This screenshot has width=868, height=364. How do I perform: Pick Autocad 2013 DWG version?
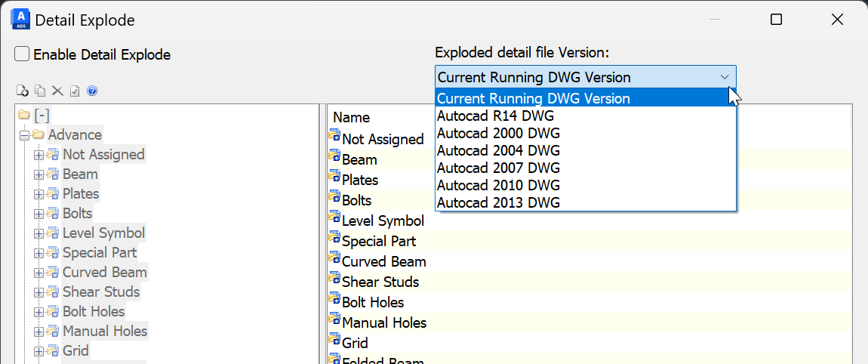[498, 202]
